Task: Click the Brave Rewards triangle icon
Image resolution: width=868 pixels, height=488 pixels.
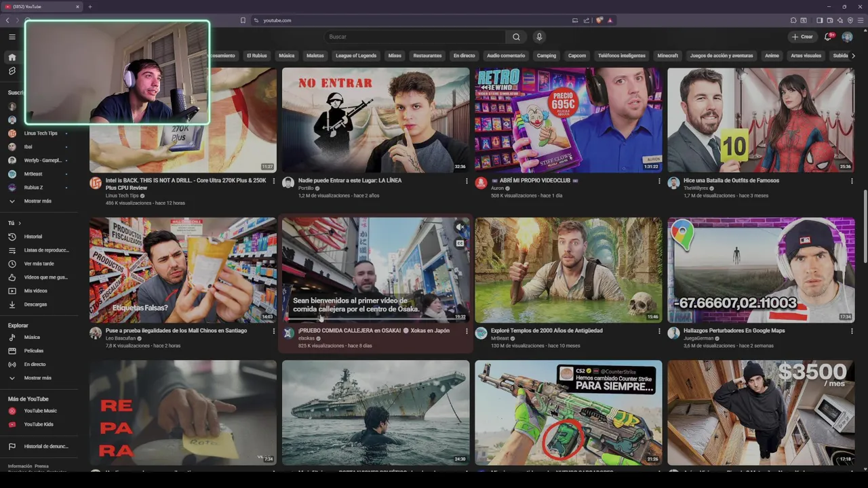Action: coord(610,20)
